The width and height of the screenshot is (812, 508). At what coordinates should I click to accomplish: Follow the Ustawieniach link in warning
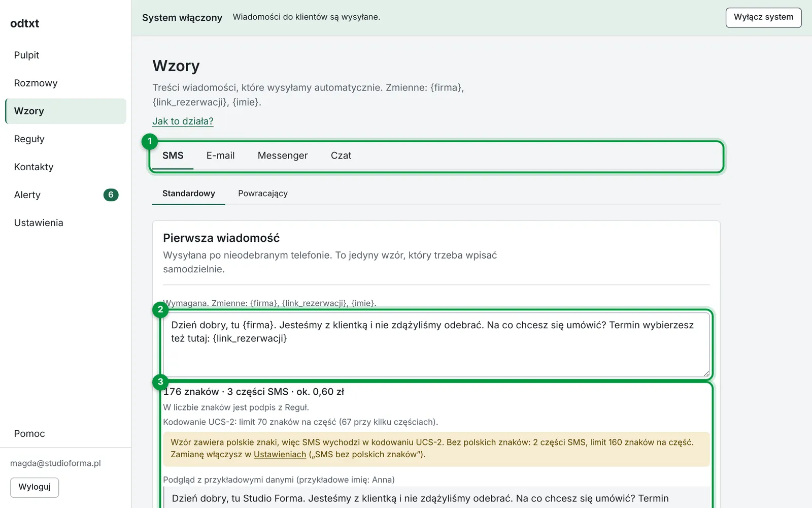tap(280, 454)
